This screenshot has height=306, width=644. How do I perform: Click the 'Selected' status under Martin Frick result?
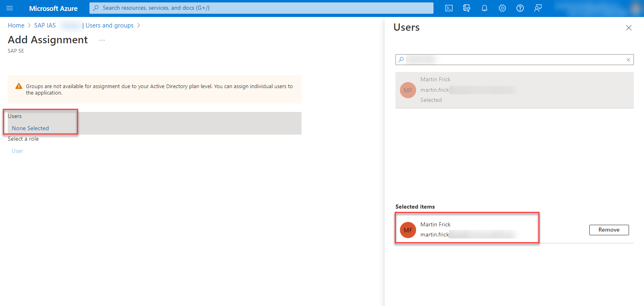pyautogui.click(x=431, y=100)
